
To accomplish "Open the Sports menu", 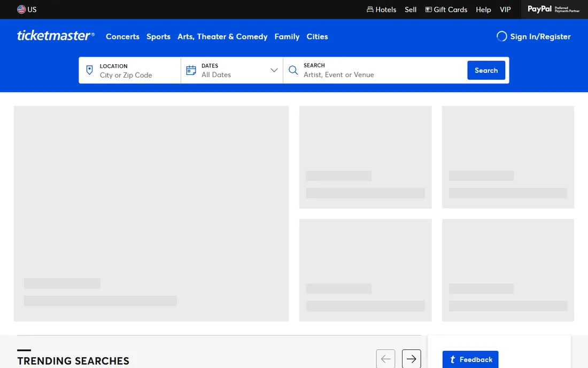I will point(158,36).
